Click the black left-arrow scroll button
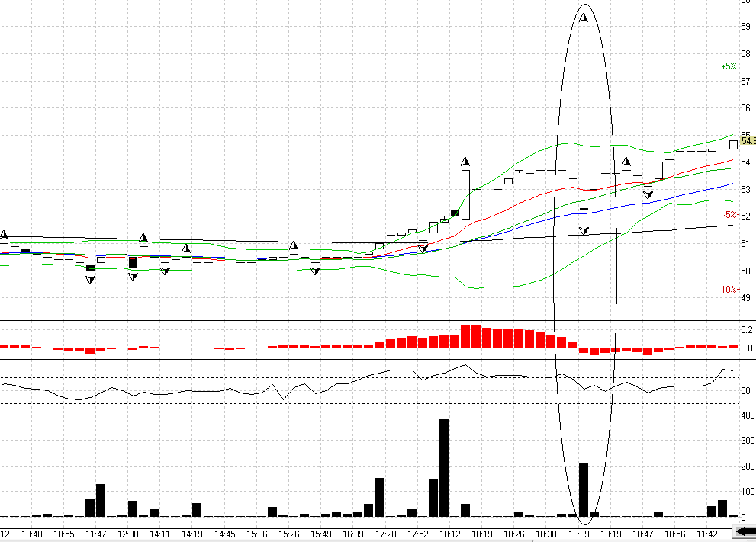The image size is (756, 542). [x=746, y=531]
